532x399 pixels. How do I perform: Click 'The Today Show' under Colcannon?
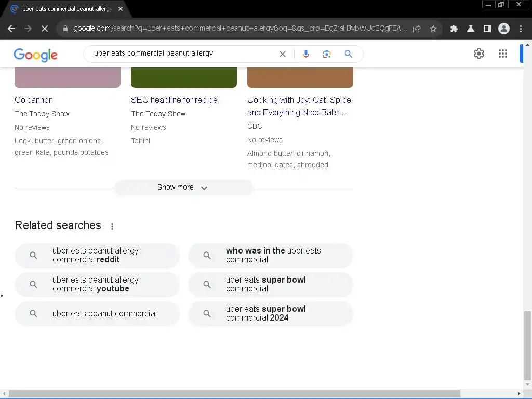click(42, 114)
